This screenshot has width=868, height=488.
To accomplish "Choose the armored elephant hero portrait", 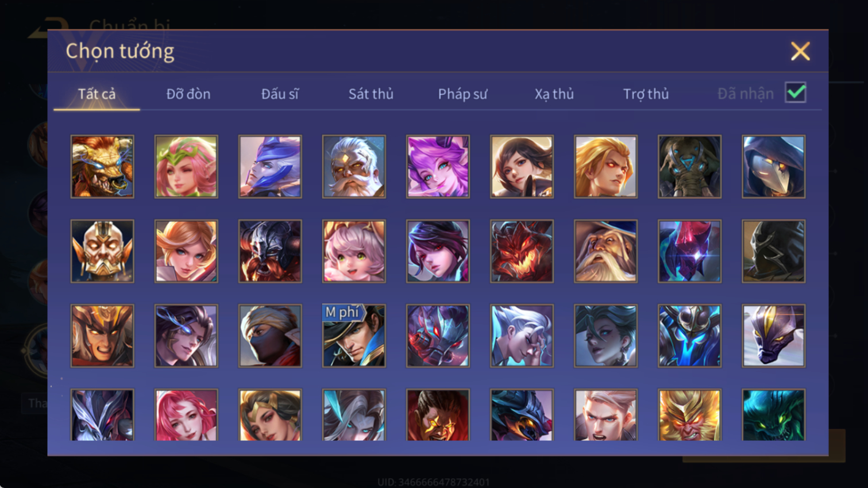I will (x=689, y=167).
